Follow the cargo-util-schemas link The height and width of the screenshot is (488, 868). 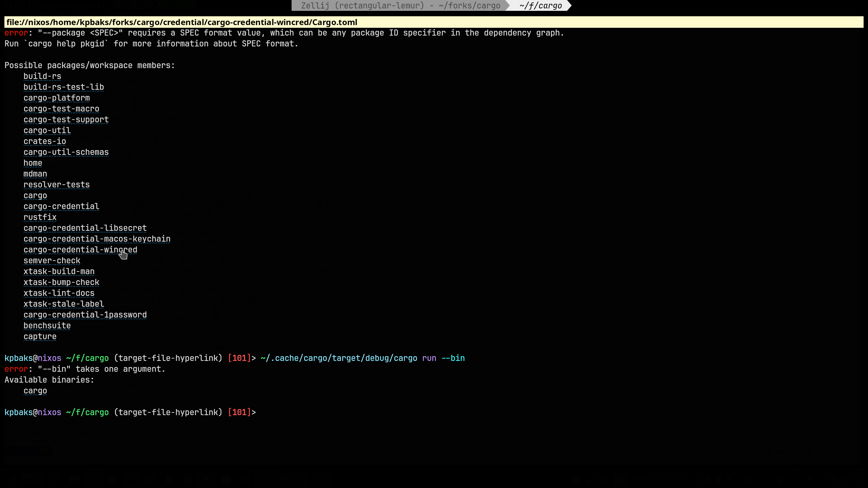pyautogui.click(x=66, y=152)
